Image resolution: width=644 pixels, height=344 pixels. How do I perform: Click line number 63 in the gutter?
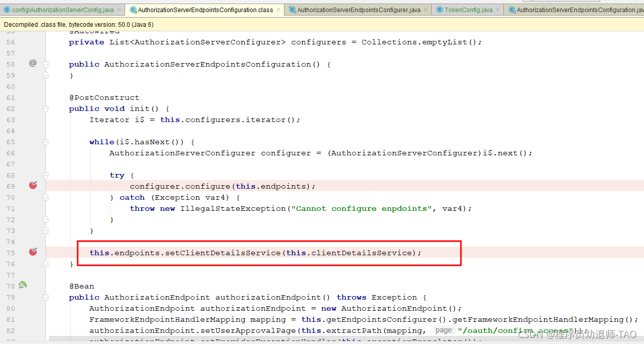coord(11,120)
